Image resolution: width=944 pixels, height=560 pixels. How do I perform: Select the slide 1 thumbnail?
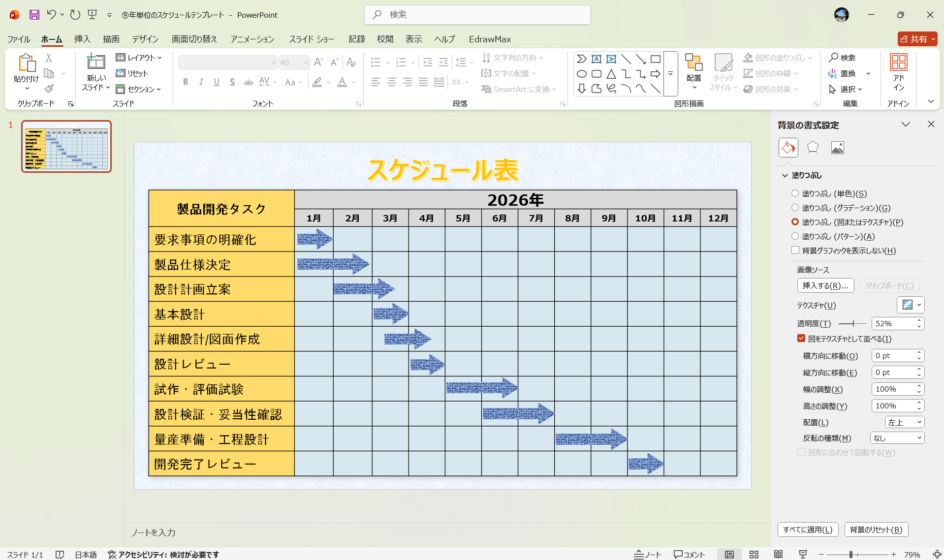(x=66, y=146)
